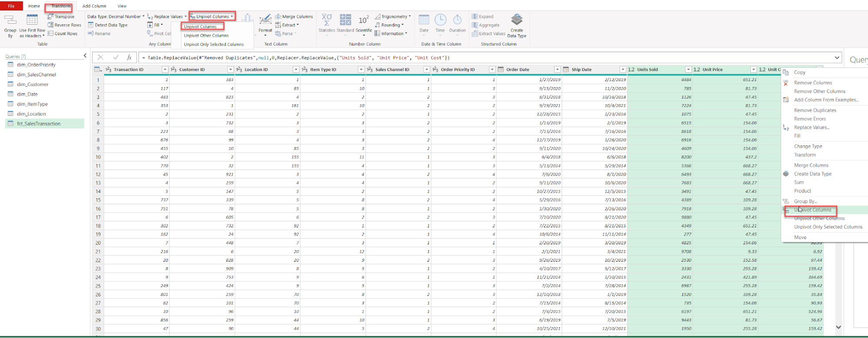
Task: Select the dim_Location query
Action: point(31,114)
